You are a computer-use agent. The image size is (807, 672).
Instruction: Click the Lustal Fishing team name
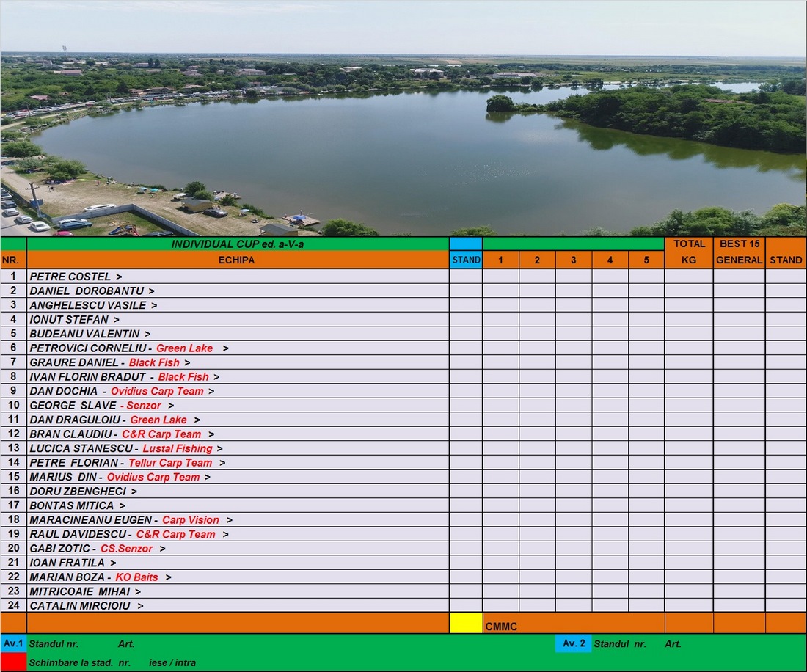178,448
